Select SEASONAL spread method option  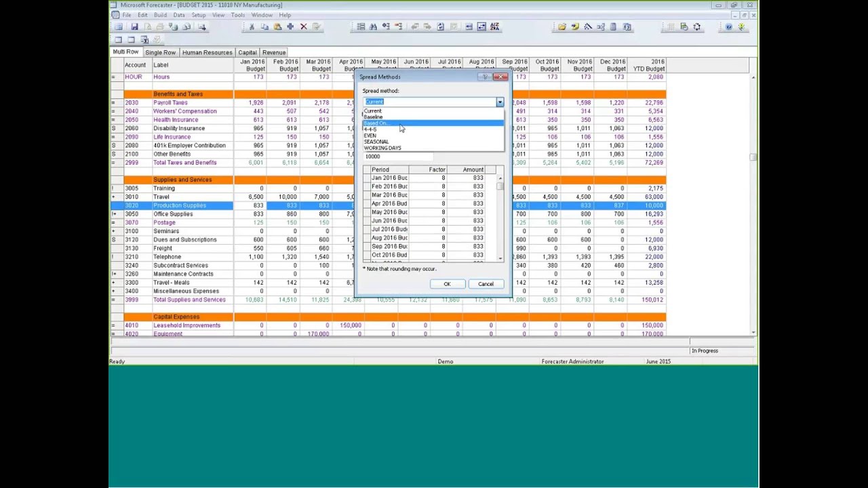pyautogui.click(x=433, y=142)
